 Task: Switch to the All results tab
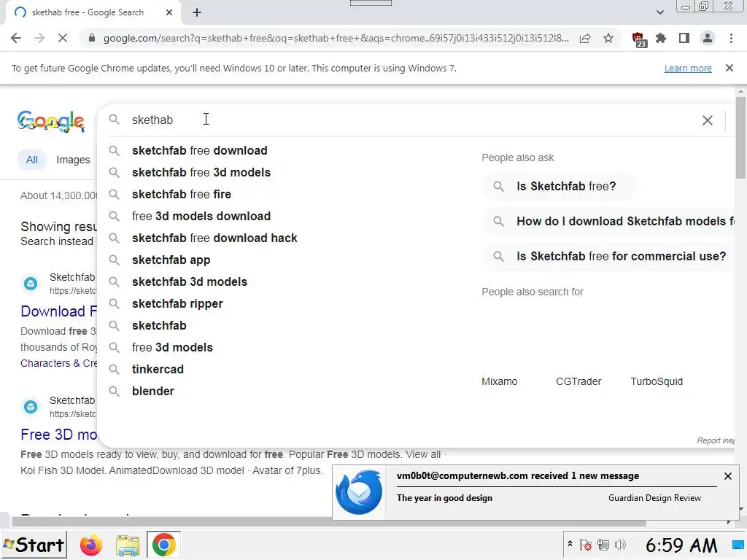click(x=32, y=160)
